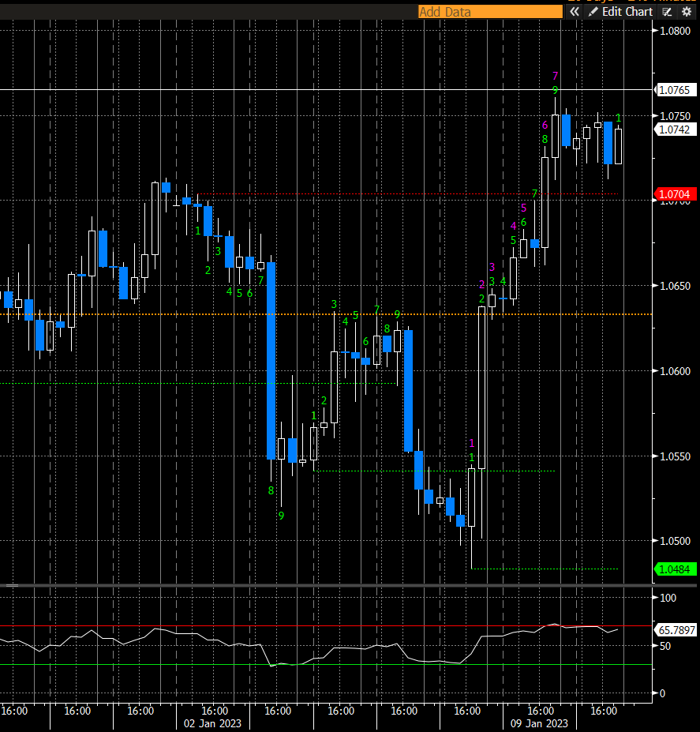The width and height of the screenshot is (700, 732).
Task: Open Edit Chart
Action: click(620, 12)
